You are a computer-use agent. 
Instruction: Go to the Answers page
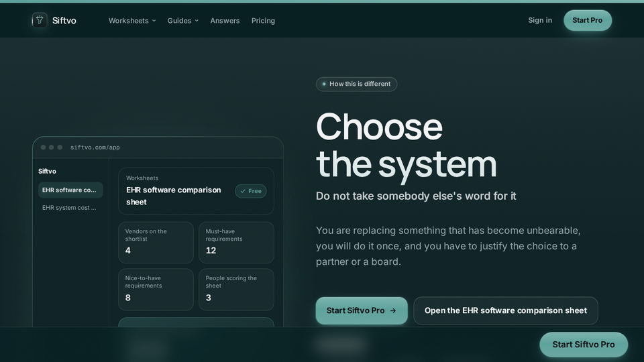pyautogui.click(x=225, y=21)
